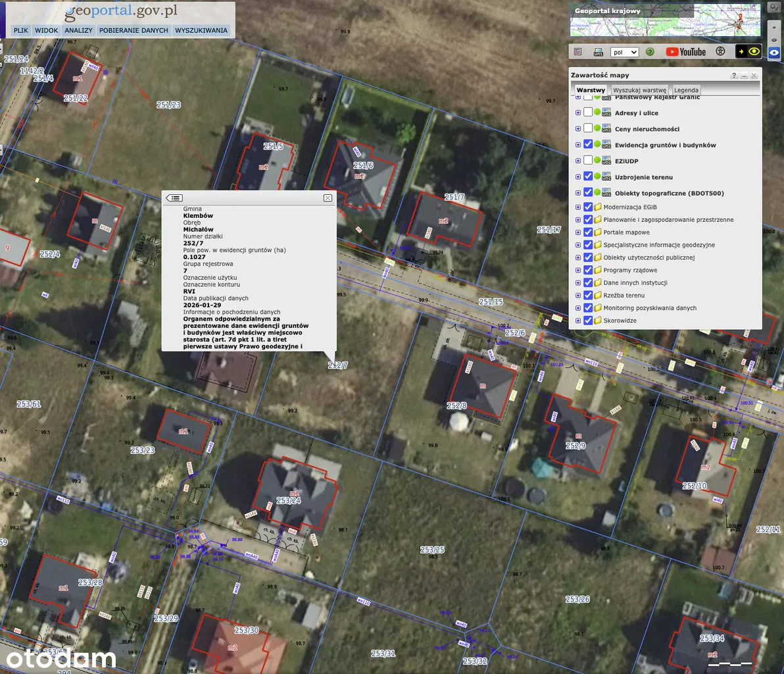Enable the Adresy i ulice layer checkbox
784x674 pixels.
(588, 113)
